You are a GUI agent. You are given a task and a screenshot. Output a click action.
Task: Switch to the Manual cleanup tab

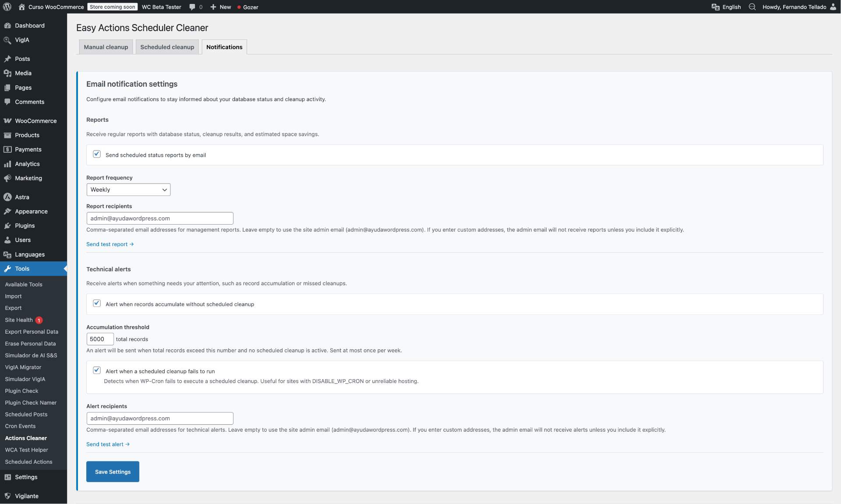[x=106, y=47]
